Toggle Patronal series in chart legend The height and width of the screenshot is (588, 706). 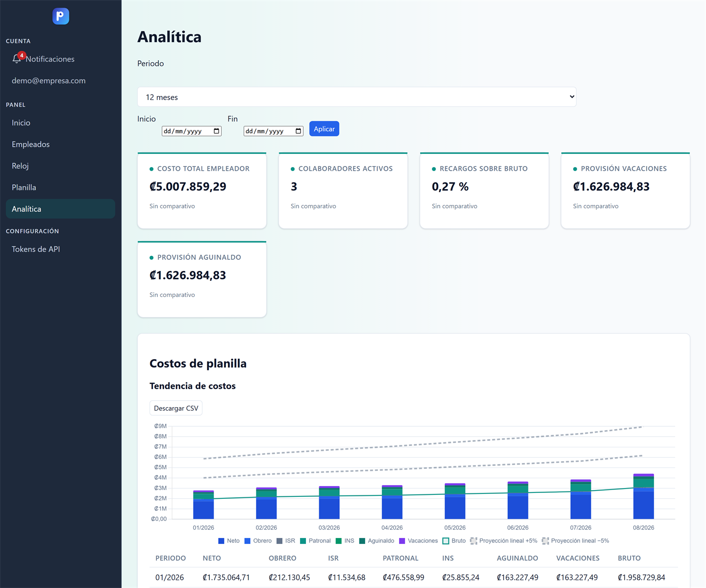(x=315, y=541)
